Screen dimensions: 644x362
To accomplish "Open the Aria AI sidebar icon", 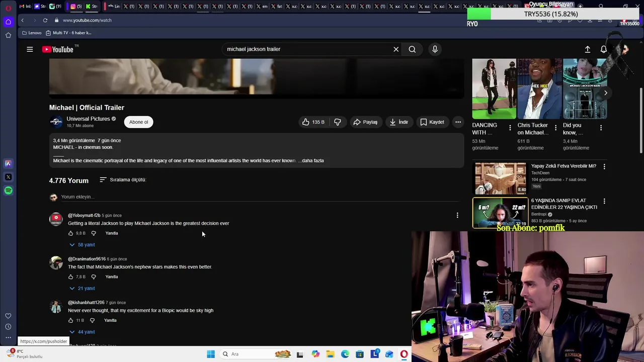I will [8, 163].
